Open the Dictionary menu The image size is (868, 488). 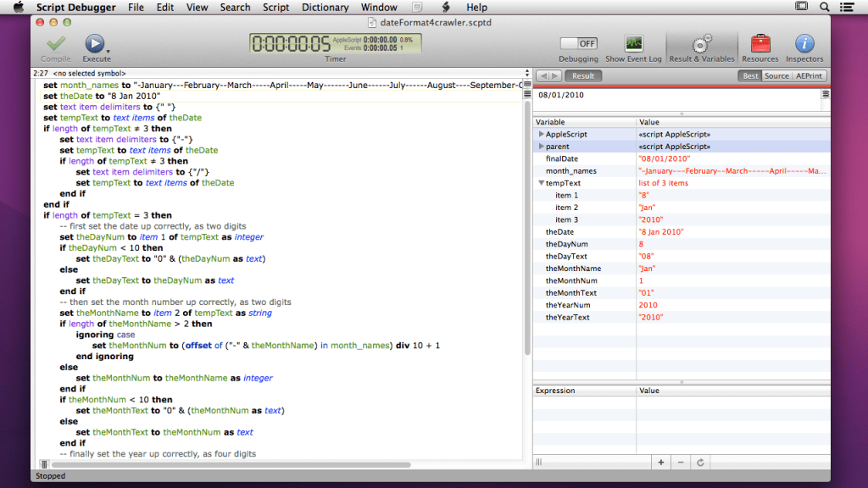pos(325,7)
